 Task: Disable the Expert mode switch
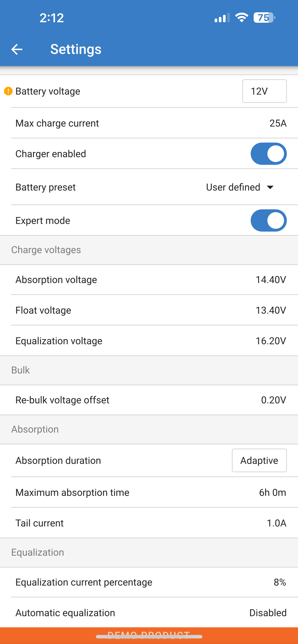269,220
